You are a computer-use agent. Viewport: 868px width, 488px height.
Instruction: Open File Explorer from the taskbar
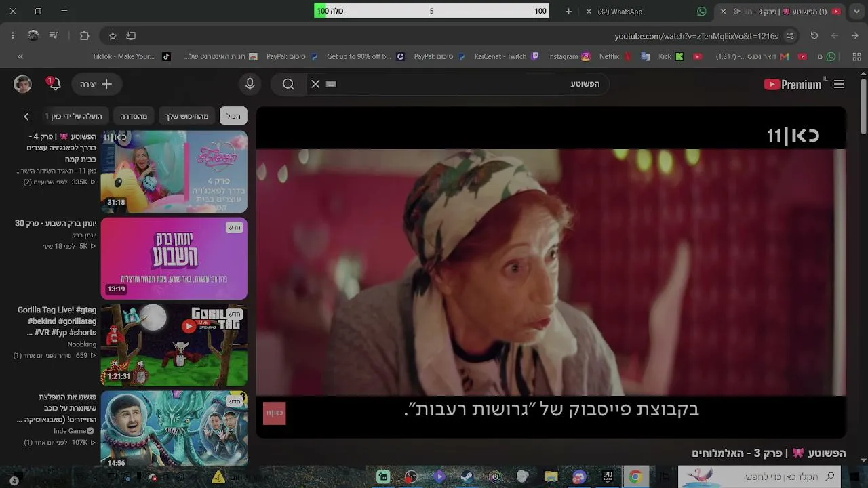point(551,477)
